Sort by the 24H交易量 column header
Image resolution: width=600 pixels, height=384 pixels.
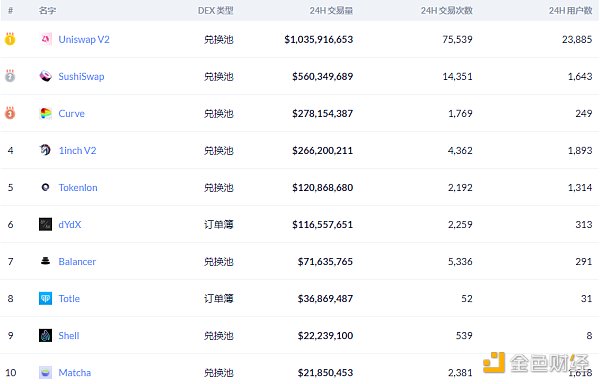point(331,11)
